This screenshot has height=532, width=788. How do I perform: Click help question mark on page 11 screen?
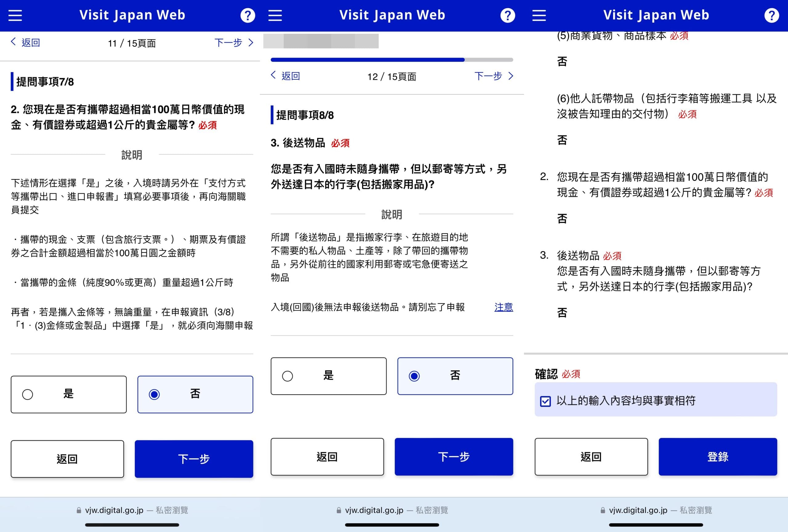[x=247, y=16]
